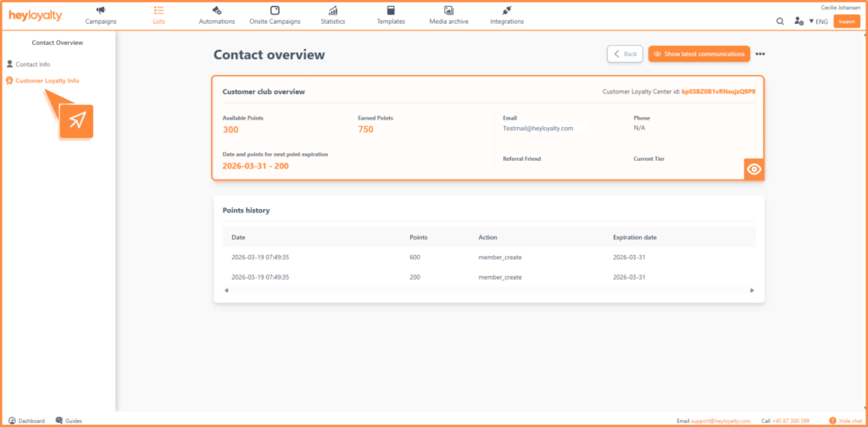Go to Onsite Campaigns menu

[275, 21]
